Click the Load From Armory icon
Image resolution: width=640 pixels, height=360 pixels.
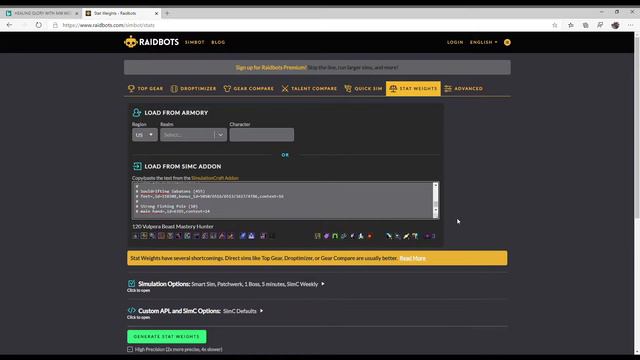pos(137,113)
